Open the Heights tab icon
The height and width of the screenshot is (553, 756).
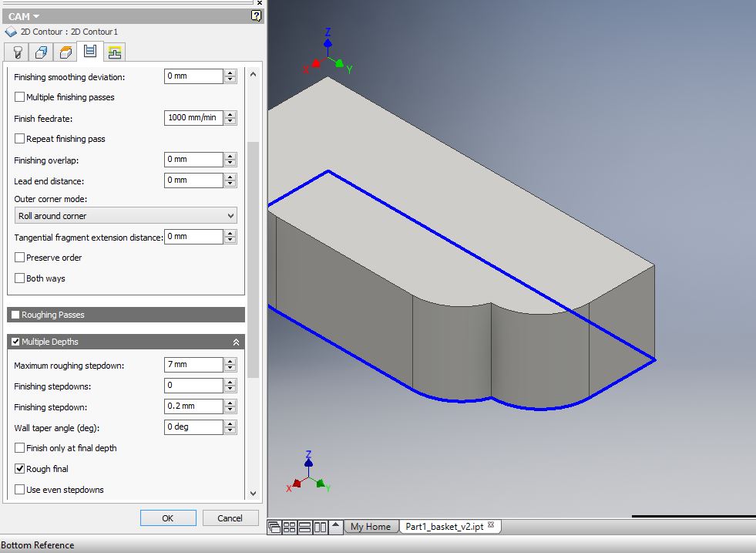(66, 52)
